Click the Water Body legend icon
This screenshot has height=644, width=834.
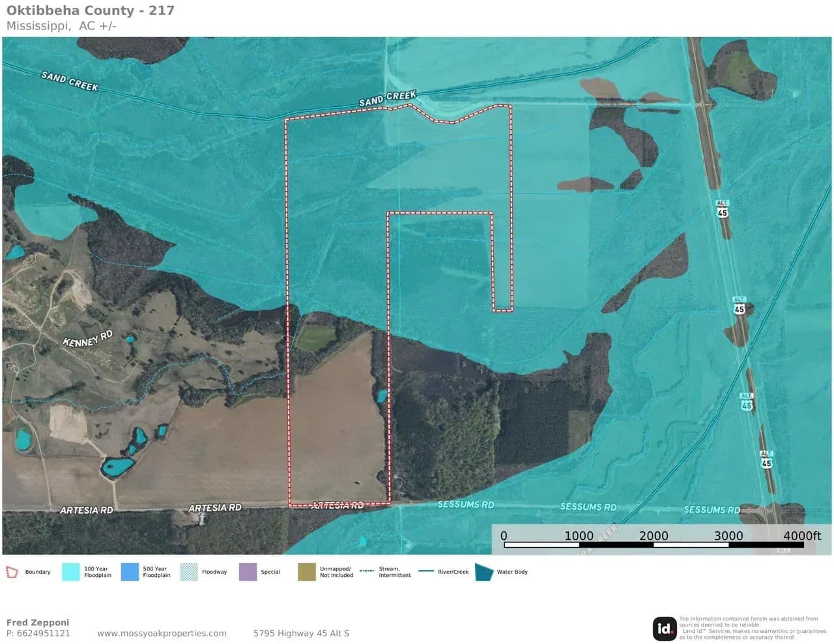pos(484,572)
